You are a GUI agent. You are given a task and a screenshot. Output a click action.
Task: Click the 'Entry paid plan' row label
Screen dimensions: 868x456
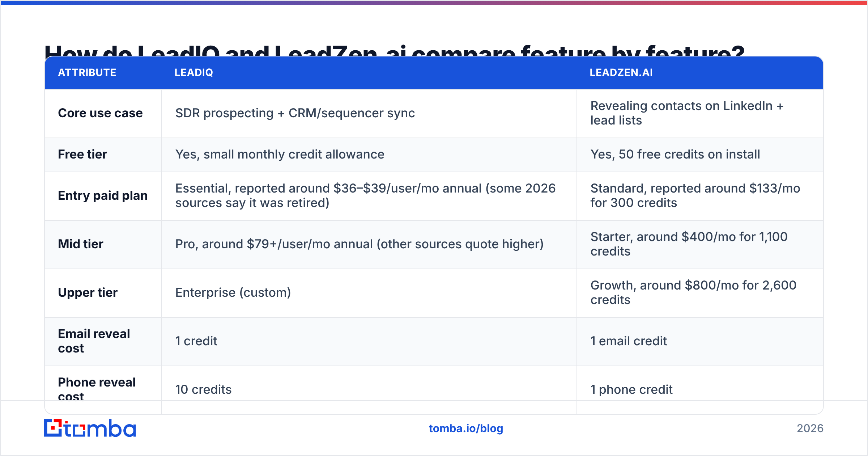pos(103,196)
